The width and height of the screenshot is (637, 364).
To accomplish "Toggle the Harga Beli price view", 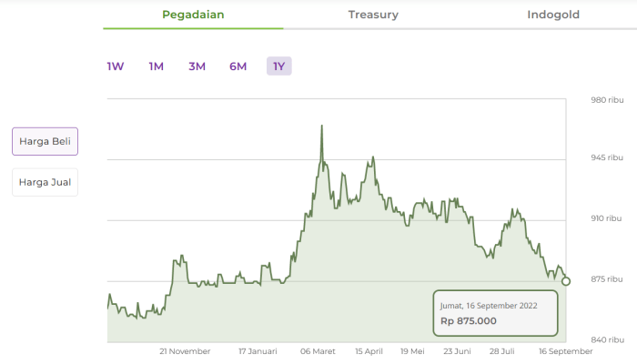I will 45,141.
